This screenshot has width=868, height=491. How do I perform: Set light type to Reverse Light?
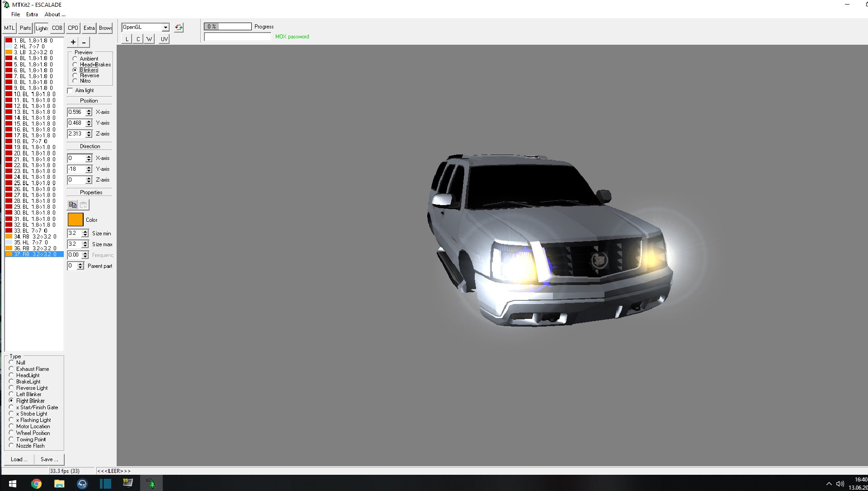pos(11,388)
